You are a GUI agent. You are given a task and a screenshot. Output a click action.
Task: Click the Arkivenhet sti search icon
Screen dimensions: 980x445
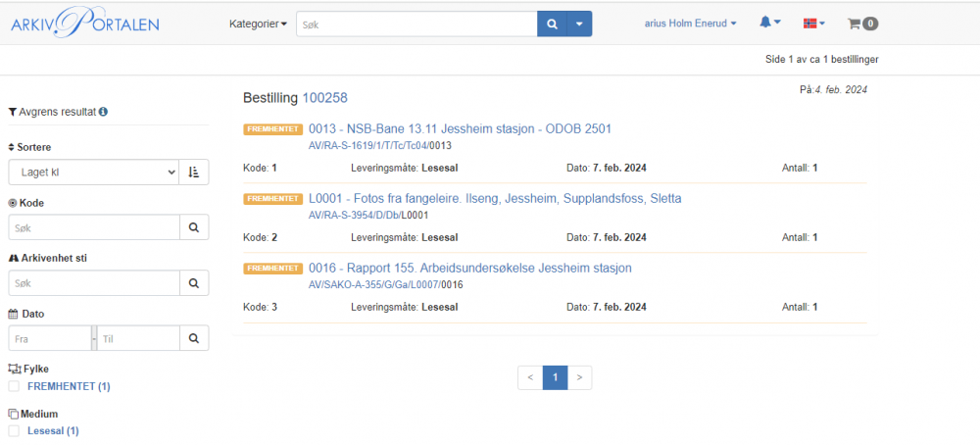click(193, 283)
